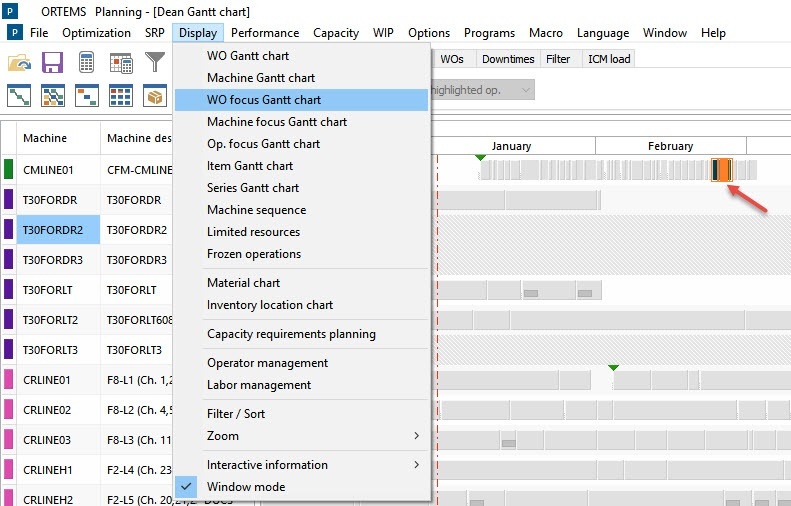This screenshot has height=506, width=791.
Task: Click the calendar with calculator icon
Action: pos(121,63)
